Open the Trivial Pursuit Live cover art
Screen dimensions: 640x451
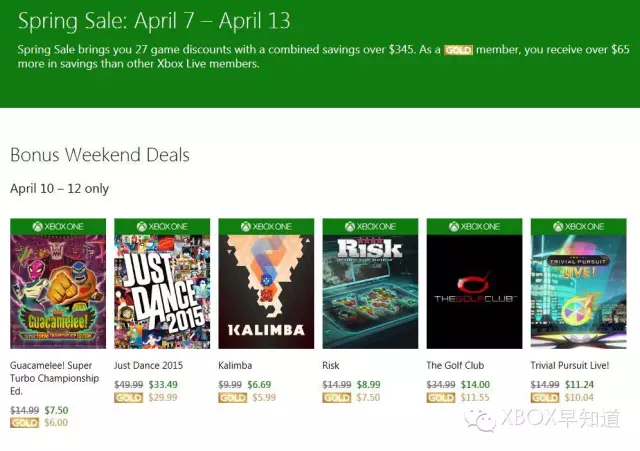click(x=578, y=292)
